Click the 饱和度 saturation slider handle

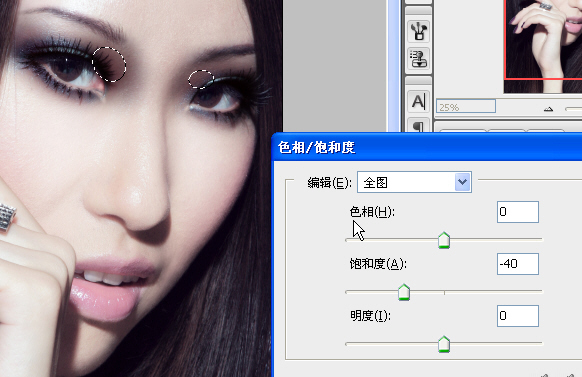click(404, 292)
